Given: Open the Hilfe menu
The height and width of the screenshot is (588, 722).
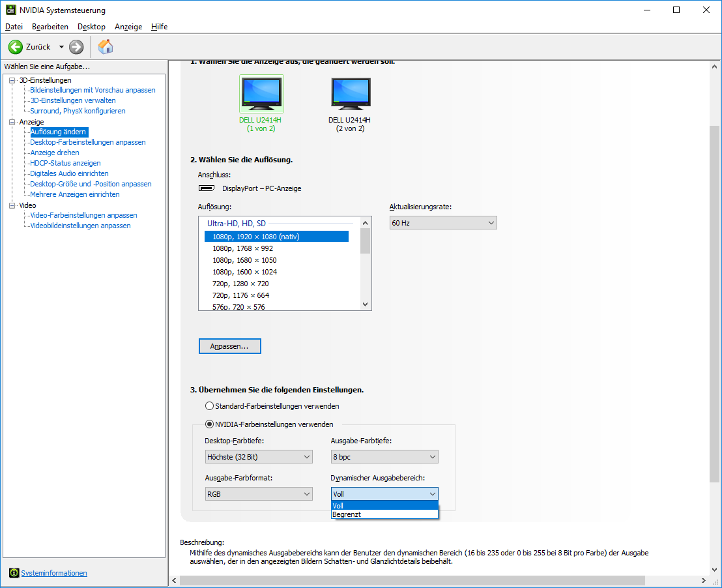Looking at the screenshot, I should click(x=159, y=27).
